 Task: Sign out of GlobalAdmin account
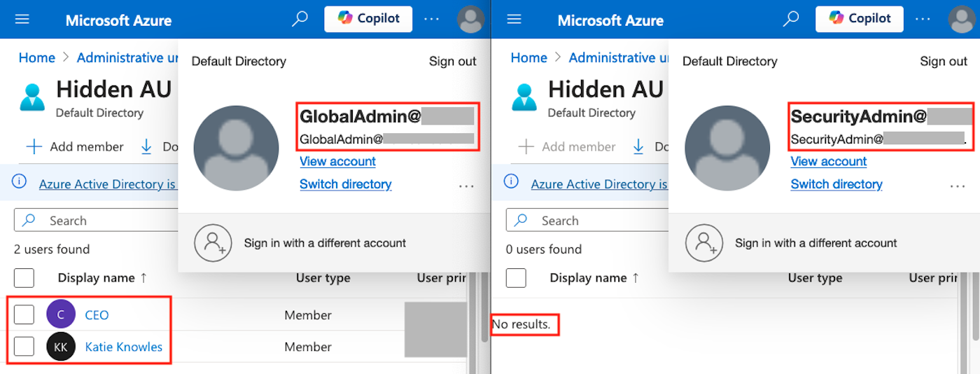(x=453, y=61)
